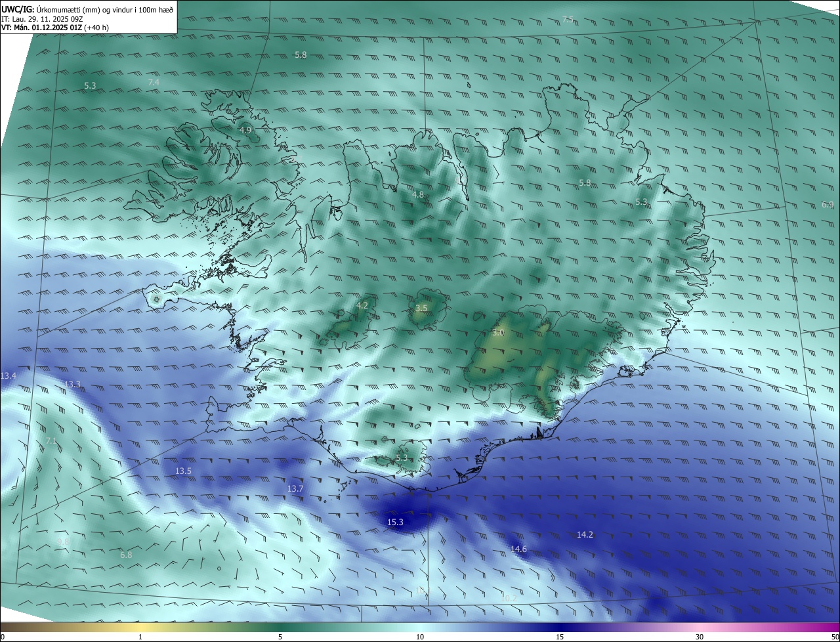
Task: Select the IT: Lau. 29. 11. 2025 09Z line
Action: (42, 18)
